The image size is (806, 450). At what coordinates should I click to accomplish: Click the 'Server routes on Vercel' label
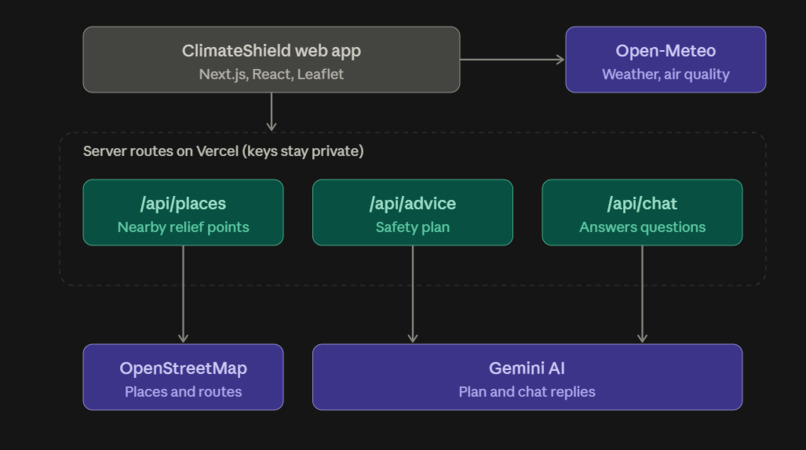[x=223, y=151]
